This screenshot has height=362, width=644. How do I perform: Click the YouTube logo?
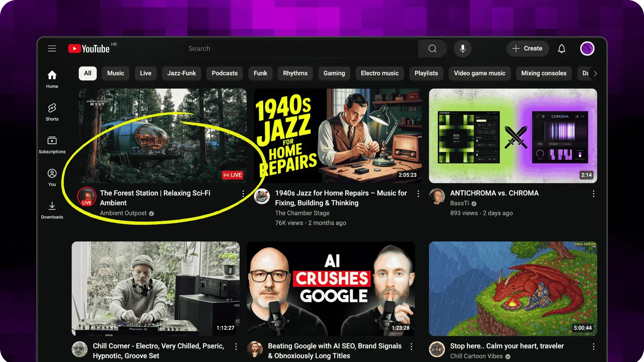tap(89, 49)
